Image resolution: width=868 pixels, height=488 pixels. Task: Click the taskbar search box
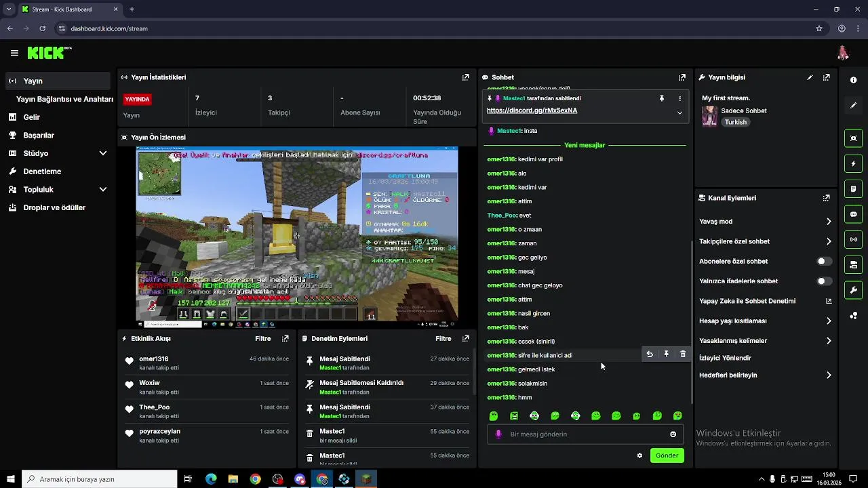tap(100, 479)
